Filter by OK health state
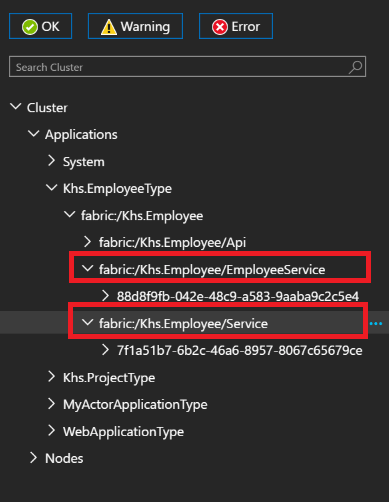Viewport: 389px width, 502px height. click(x=40, y=26)
